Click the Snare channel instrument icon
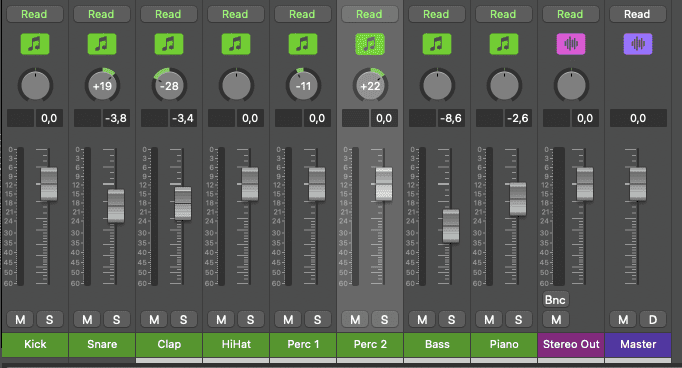682x368 pixels. click(x=102, y=44)
